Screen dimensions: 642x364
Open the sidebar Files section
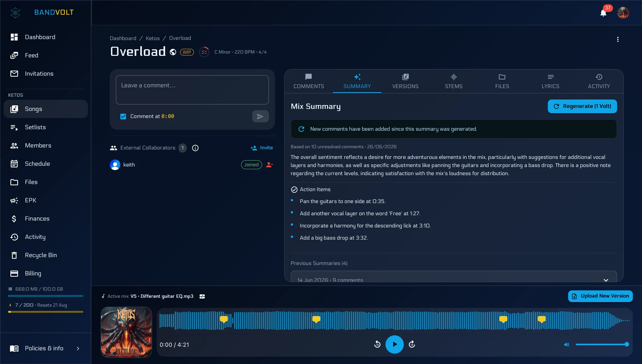click(46, 182)
